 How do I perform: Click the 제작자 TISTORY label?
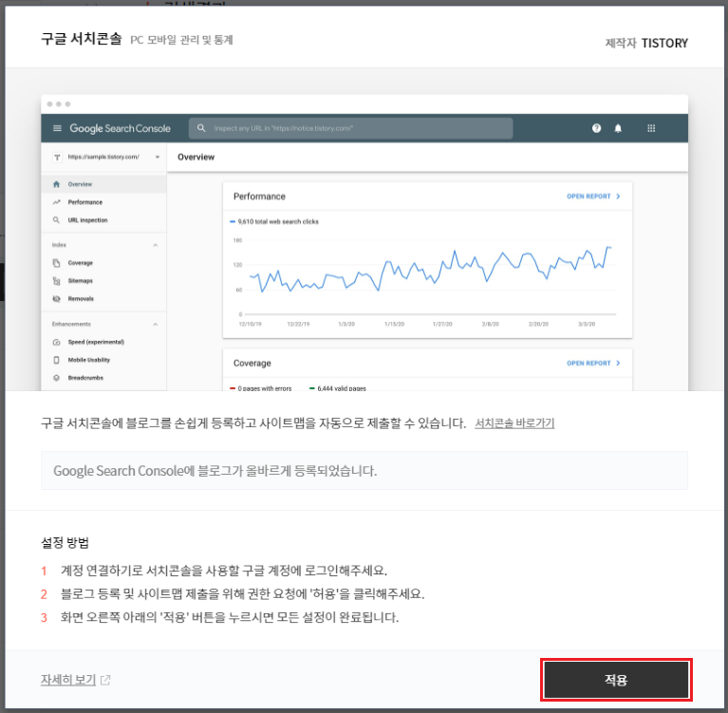[646, 43]
